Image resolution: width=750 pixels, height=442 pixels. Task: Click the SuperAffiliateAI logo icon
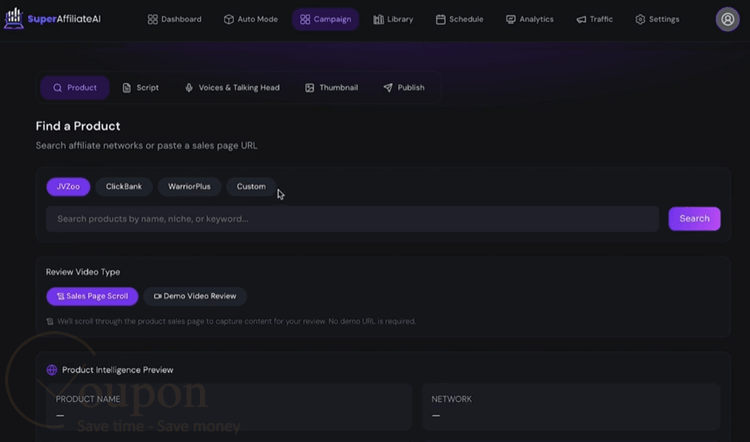(x=13, y=19)
